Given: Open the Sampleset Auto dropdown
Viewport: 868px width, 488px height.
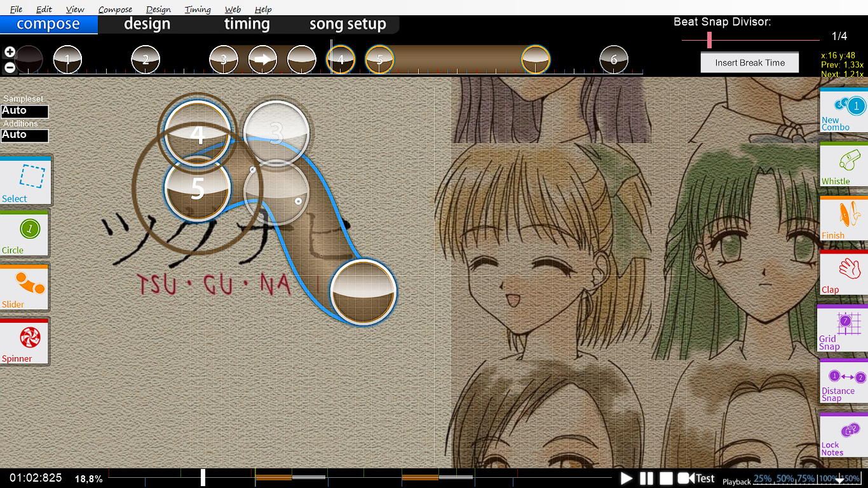Looking at the screenshot, I should coord(24,111).
